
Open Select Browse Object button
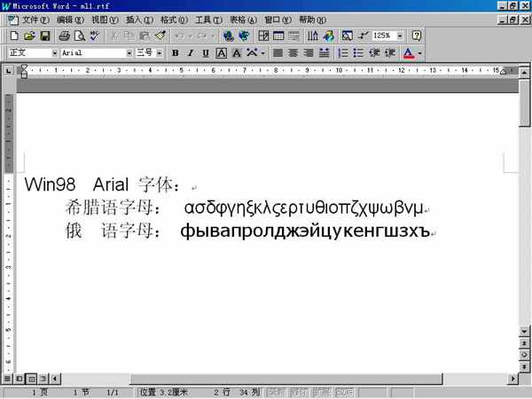[x=524, y=355]
